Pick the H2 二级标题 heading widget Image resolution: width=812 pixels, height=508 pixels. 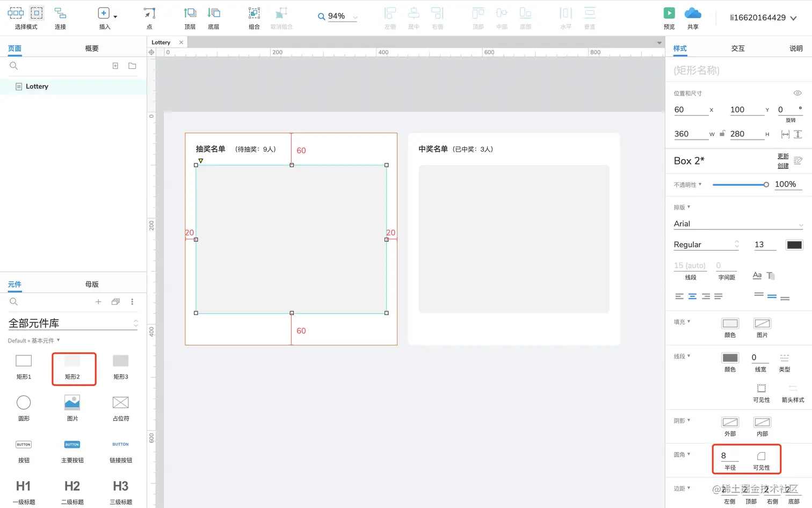click(73, 492)
